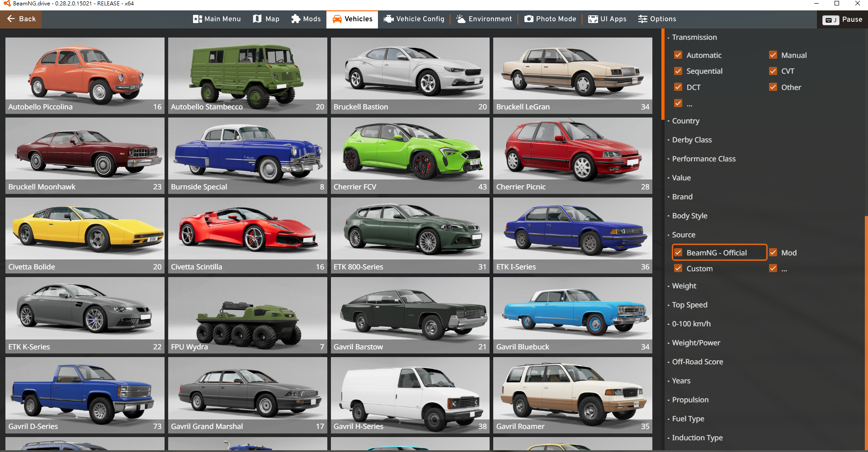This screenshot has height=452, width=868.
Task: Uncheck the Automatic transmission checkbox
Action: (x=678, y=55)
